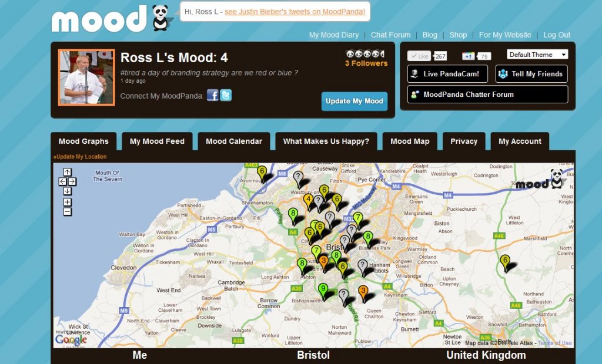This screenshot has height=364, width=602.
Task: Open the orange 3 marker south of Bristol centre
Action: pos(324,263)
